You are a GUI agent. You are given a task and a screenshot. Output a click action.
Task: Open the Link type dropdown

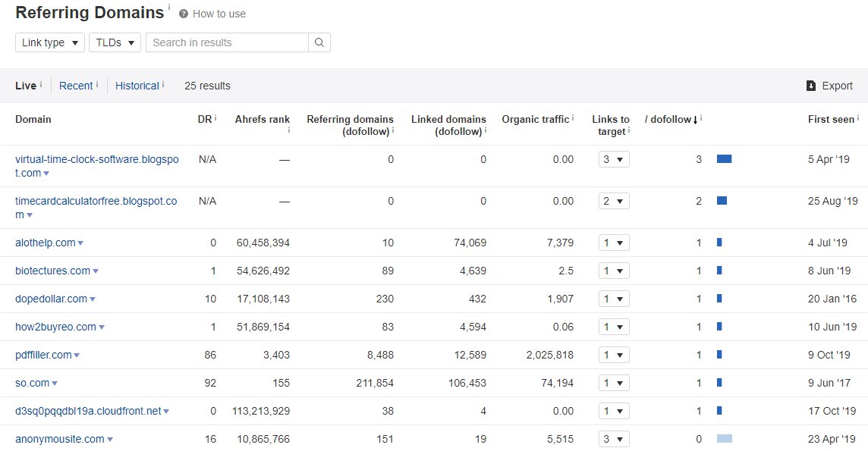click(x=49, y=42)
